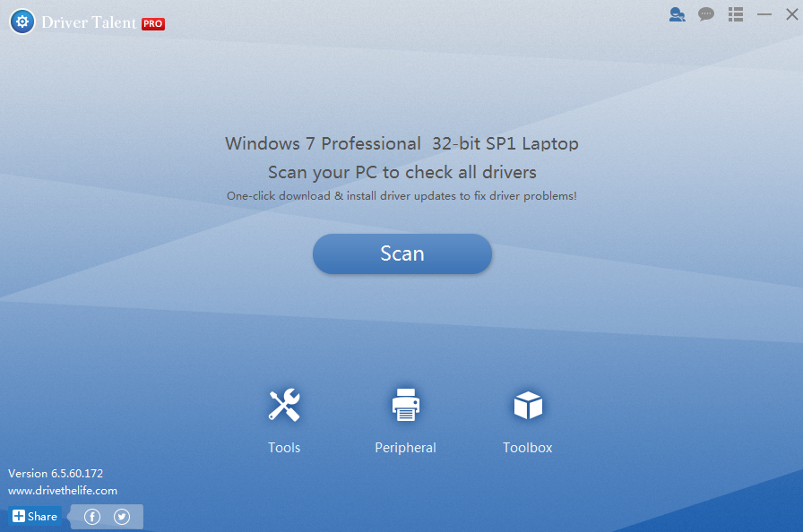Click 'Scan your PC to check all drivers'
This screenshot has width=803, height=532.
(402, 172)
